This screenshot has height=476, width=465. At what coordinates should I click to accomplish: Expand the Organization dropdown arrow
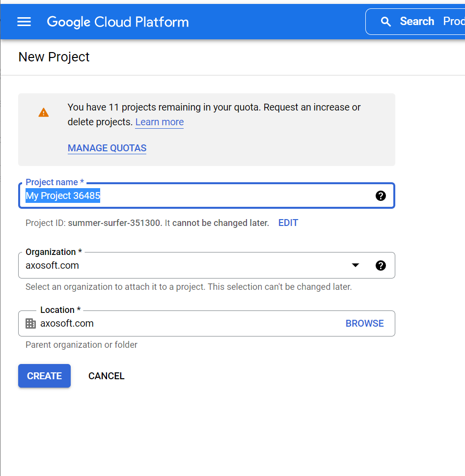click(356, 265)
